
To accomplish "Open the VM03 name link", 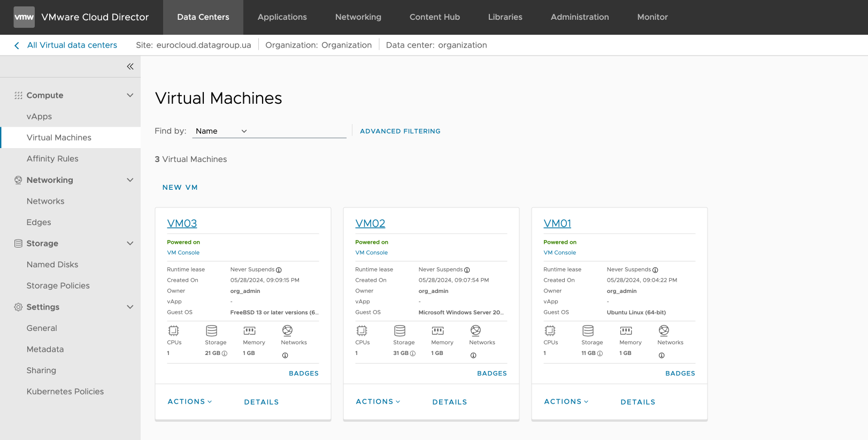I will [182, 223].
